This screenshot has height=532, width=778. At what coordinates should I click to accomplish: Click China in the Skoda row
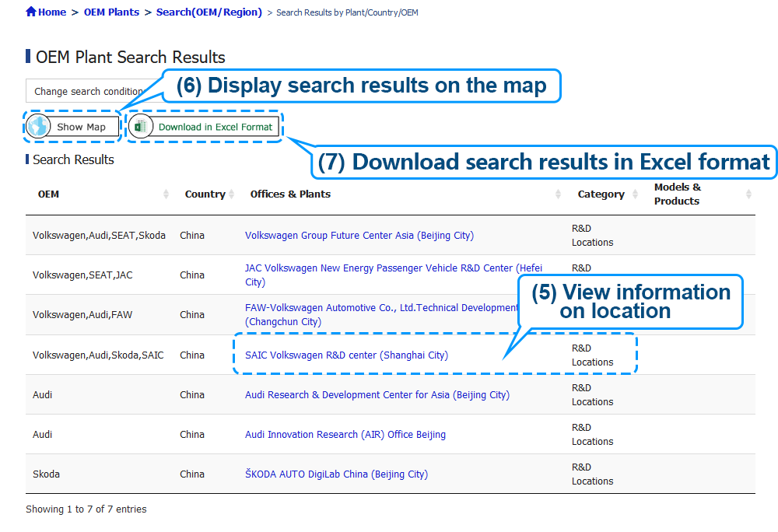[192, 474]
